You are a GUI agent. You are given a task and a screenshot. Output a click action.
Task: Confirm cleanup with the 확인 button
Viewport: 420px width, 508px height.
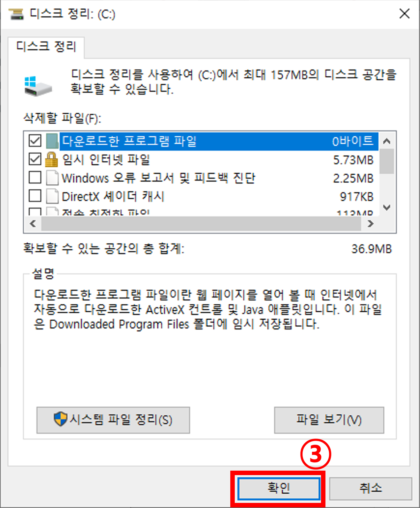pyautogui.click(x=279, y=488)
